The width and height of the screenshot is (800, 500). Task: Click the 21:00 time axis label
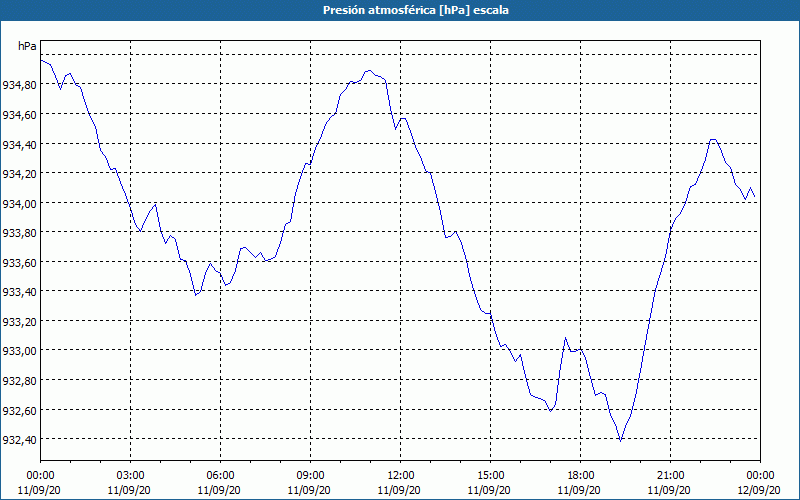click(670, 476)
